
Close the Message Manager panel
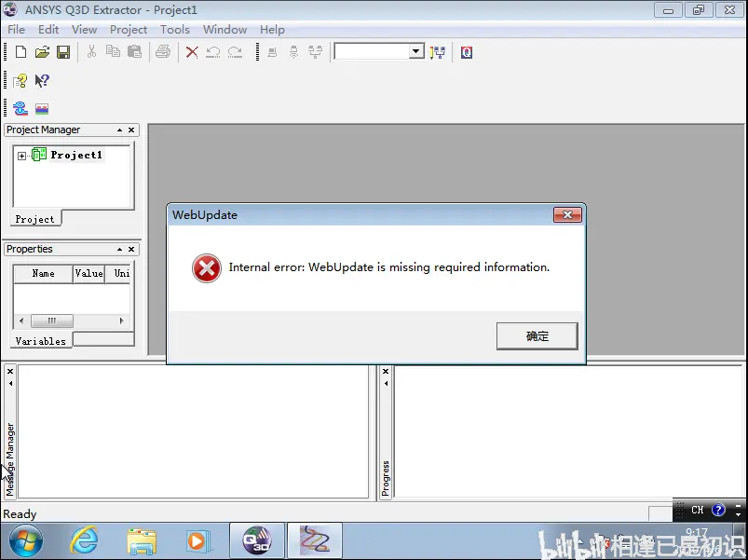10,371
